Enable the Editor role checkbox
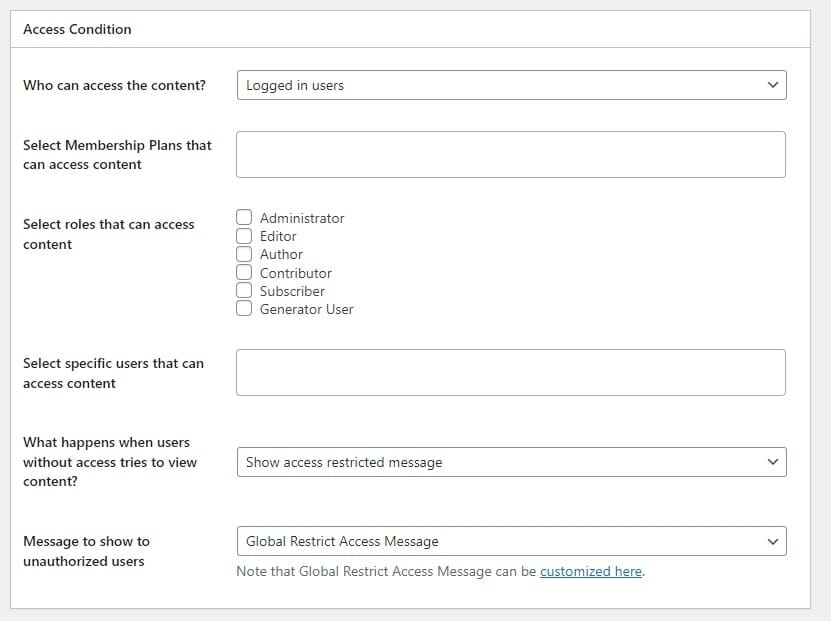 pos(244,236)
